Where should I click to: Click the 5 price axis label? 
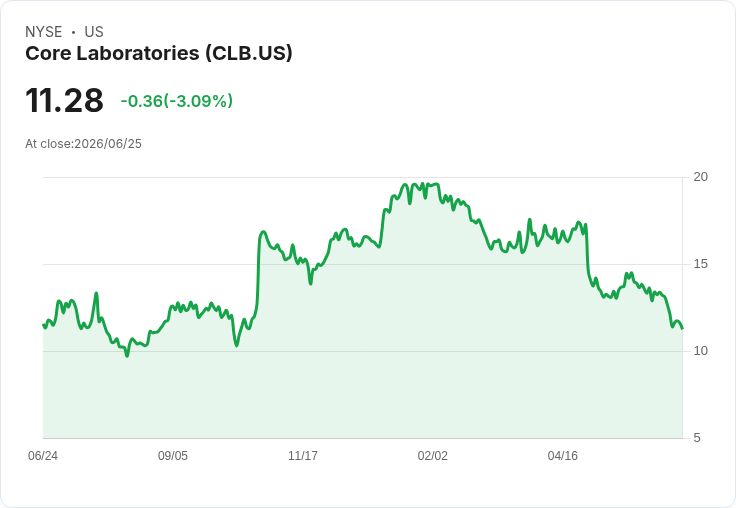click(697, 438)
